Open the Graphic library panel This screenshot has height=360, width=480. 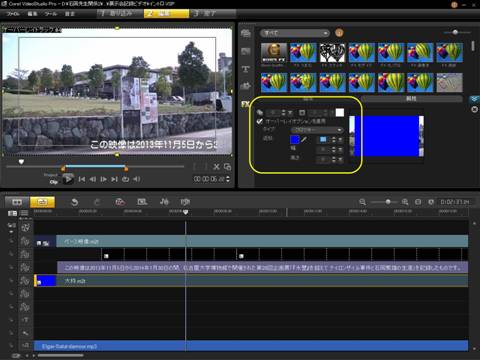click(246, 86)
